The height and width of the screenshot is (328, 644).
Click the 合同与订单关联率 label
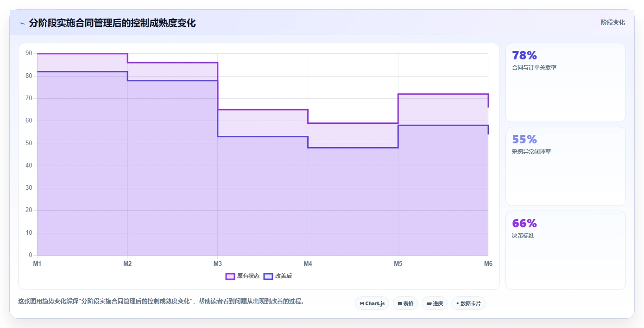click(534, 68)
